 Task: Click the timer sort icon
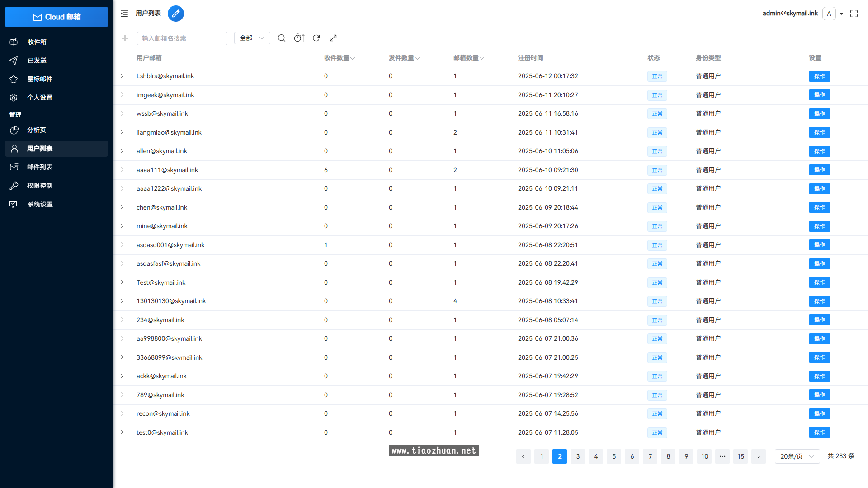299,38
